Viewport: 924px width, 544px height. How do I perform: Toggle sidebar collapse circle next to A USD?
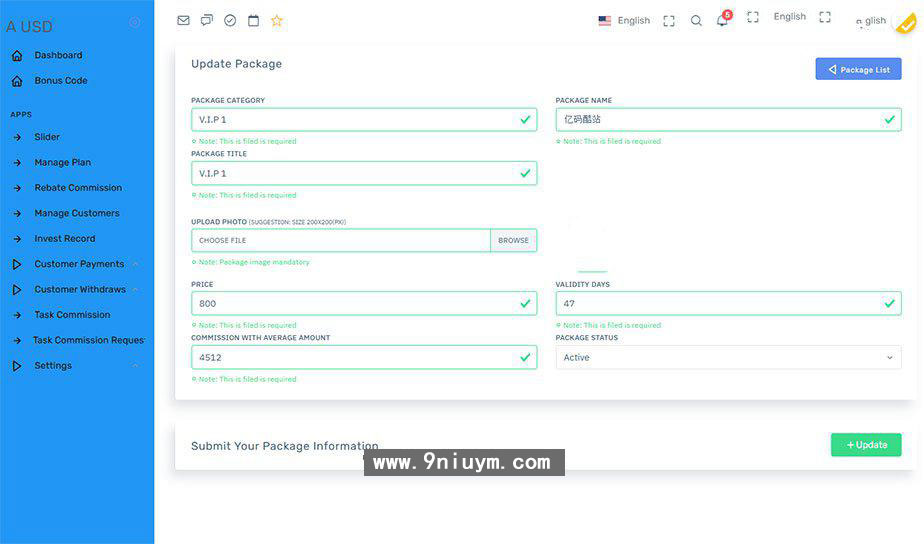pos(135,22)
